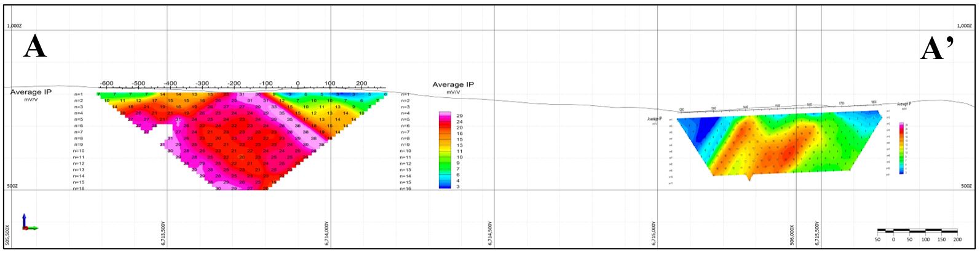The image size is (980, 253).
Task: Click the 1,000Z elevation label on left
Action: click(14, 26)
